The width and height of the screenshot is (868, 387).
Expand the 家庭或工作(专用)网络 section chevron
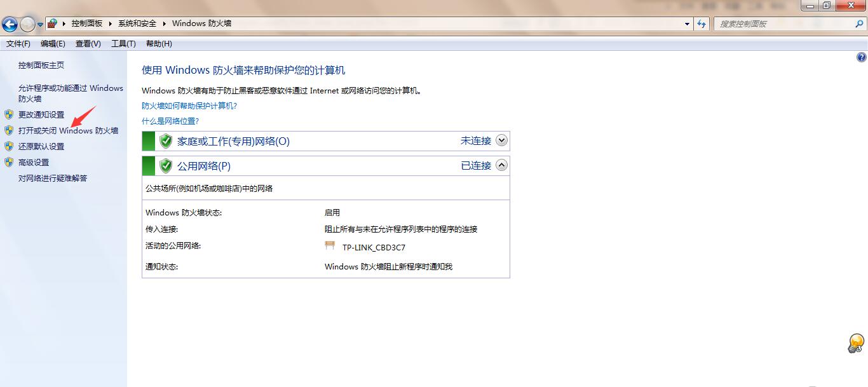click(501, 140)
